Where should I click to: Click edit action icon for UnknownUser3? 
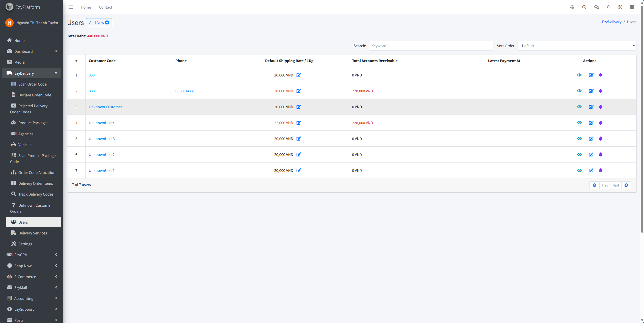tap(591, 139)
